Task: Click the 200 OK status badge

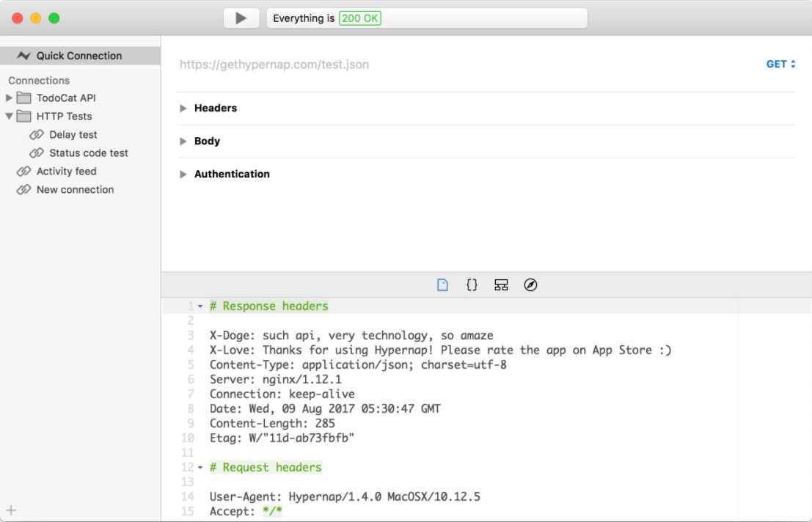Action: tap(360, 18)
